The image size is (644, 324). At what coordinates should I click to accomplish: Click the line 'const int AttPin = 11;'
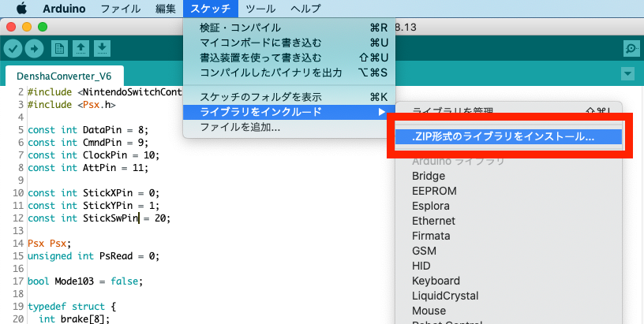(88, 168)
